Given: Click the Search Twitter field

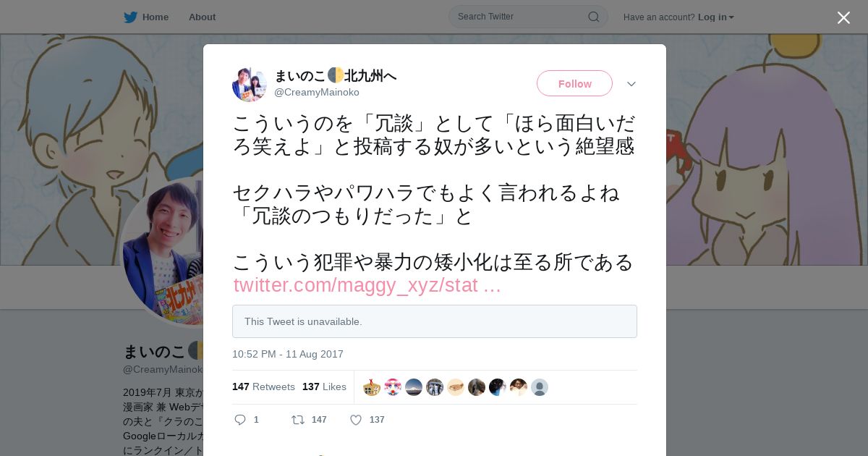Looking at the screenshot, I should 528,17.
